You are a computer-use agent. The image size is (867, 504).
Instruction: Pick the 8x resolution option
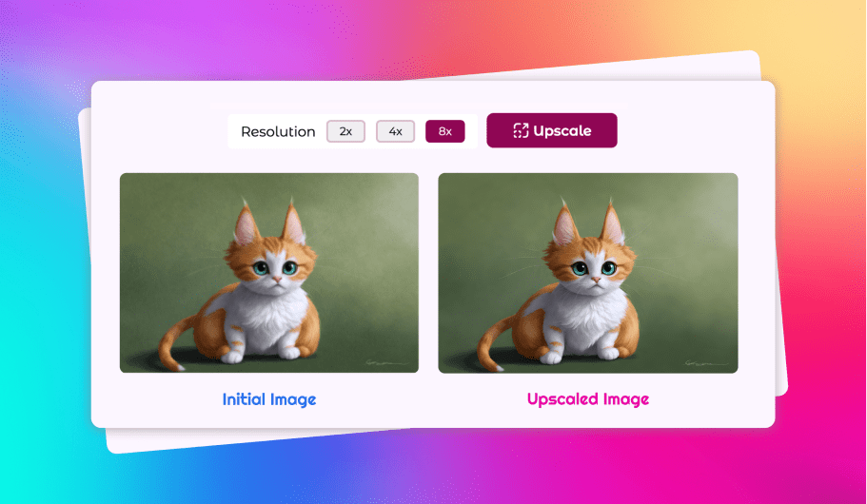pos(444,131)
